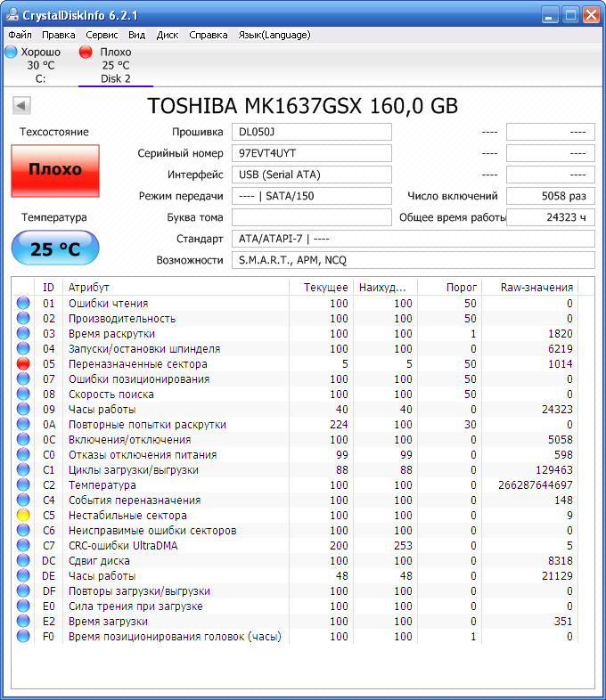
Task: Open the Диск menu
Action: [168, 35]
